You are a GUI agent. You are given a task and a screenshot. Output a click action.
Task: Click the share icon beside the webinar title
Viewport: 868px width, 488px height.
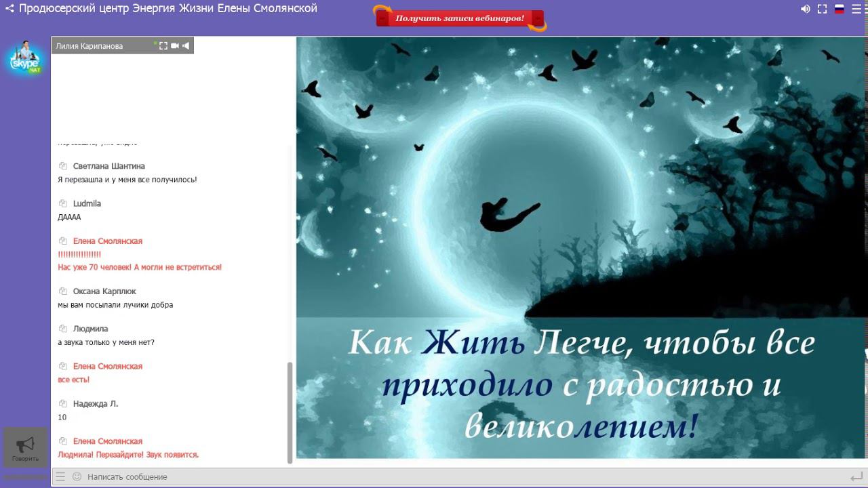(x=9, y=9)
